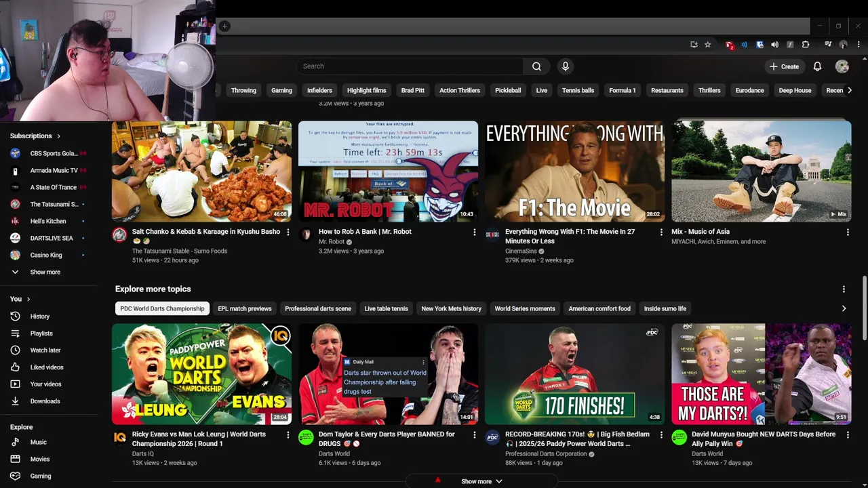Click the YouTube search magnifier button
The width and height of the screenshot is (868, 488).
click(536, 66)
